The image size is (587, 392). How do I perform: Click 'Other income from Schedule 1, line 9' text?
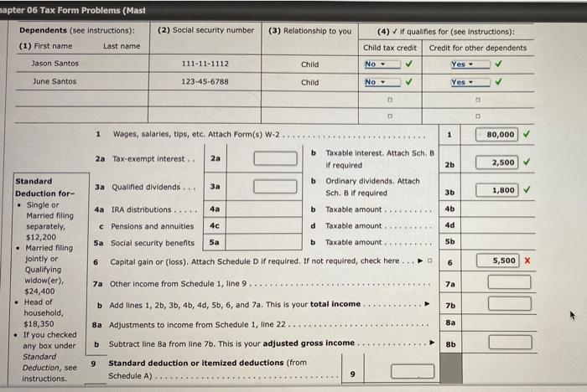coord(178,284)
